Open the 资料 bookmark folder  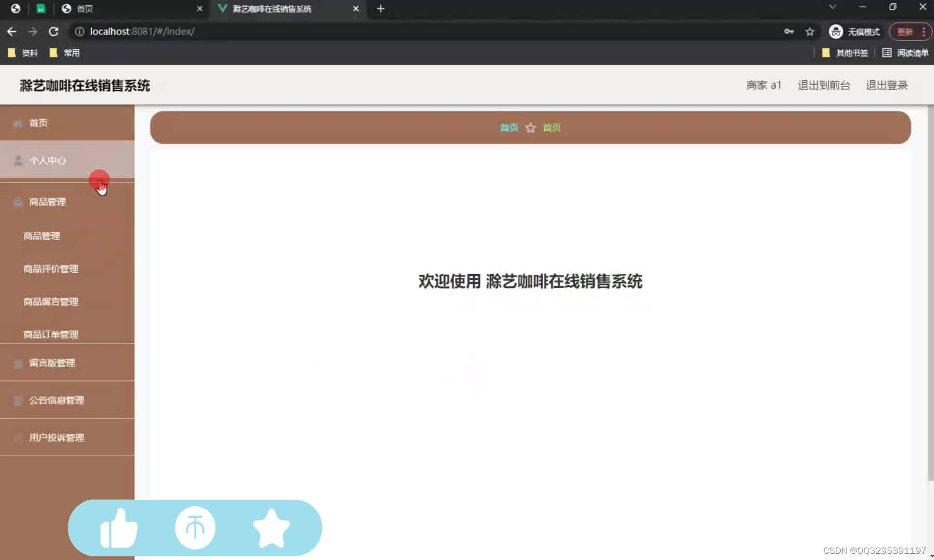(23, 53)
